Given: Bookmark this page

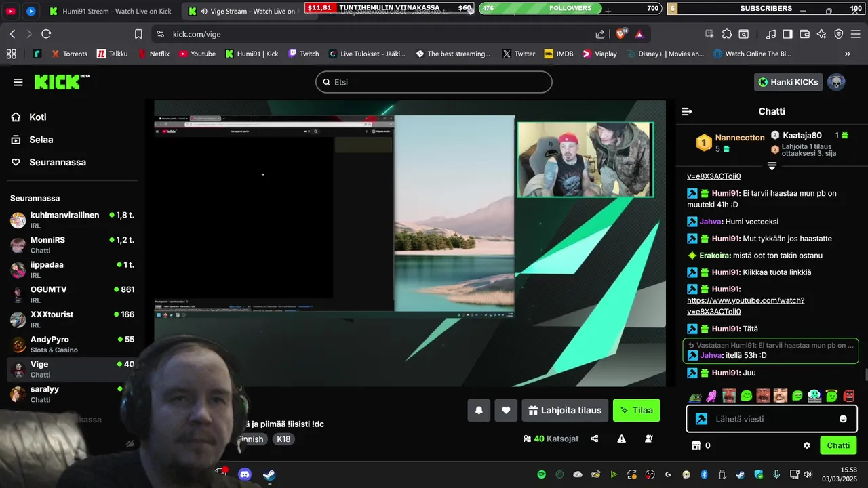Looking at the screenshot, I should pyautogui.click(x=138, y=34).
